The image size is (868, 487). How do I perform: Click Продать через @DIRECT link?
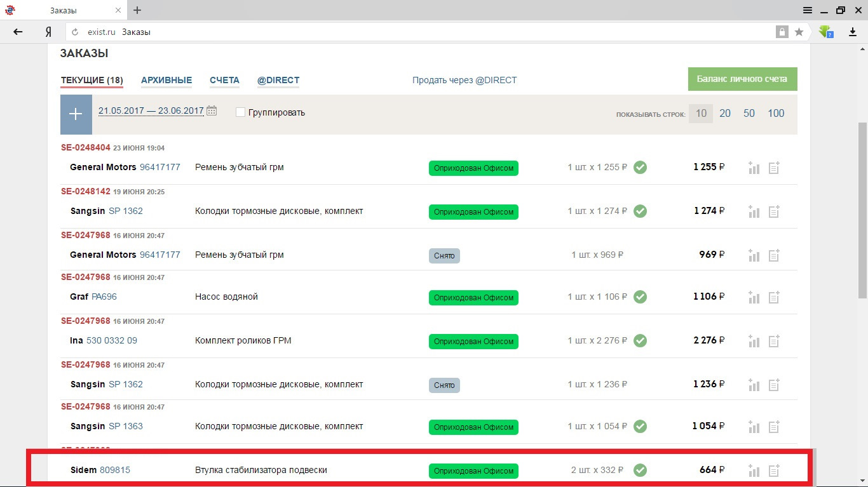(x=465, y=80)
